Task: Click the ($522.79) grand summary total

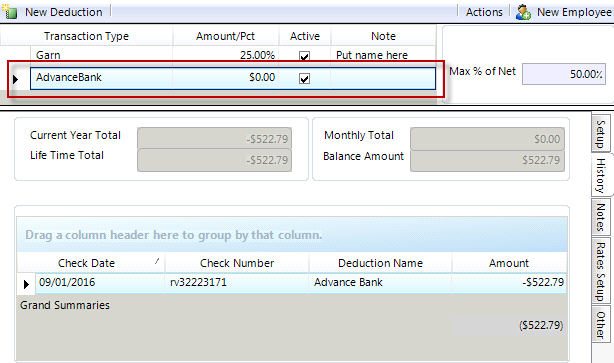Action: (x=508, y=325)
